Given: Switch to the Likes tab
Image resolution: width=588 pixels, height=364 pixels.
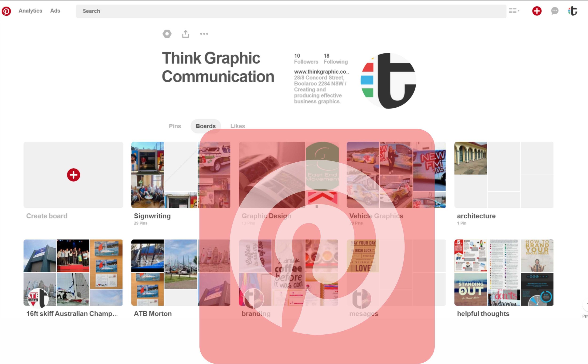Looking at the screenshot, I should (237, 126).
